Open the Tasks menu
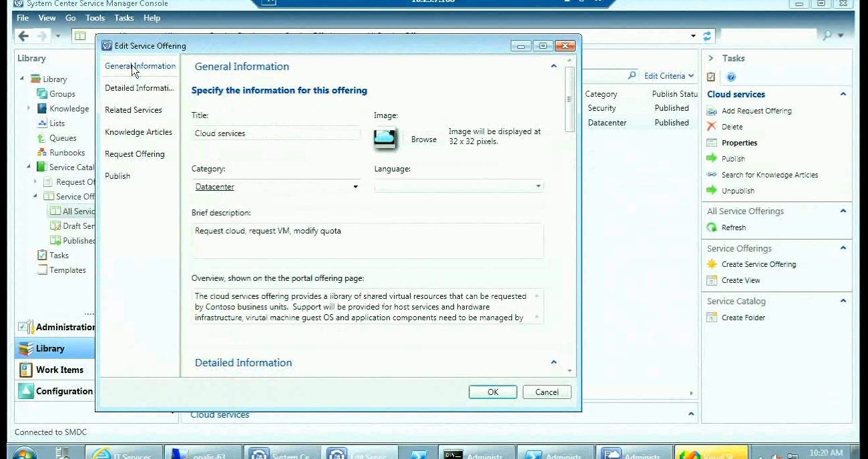Viewport: 868px width, 459px height. click(x=124, y=18)
